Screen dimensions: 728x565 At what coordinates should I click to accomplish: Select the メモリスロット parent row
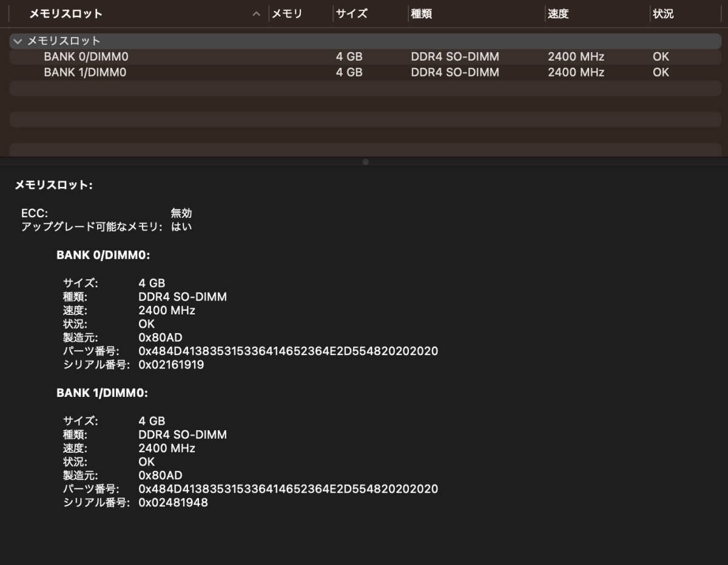click(365, 41)
